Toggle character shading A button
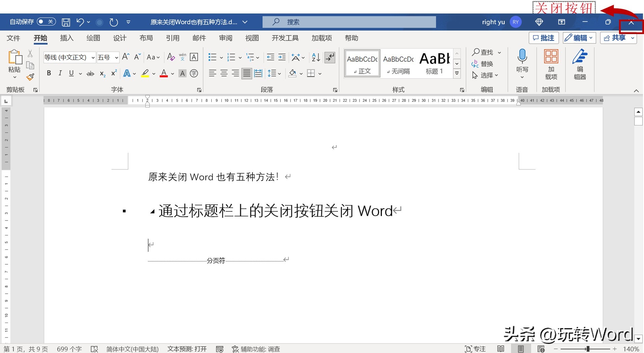The height and width of the screenshot is (353, 644). point(182,73)
